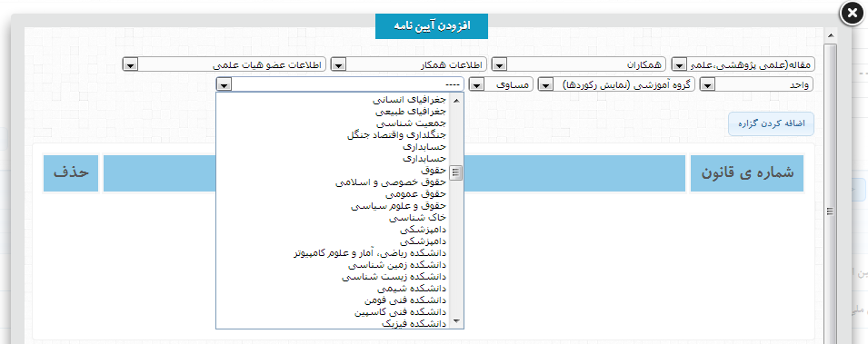Viewport: 868px width, 344px height.
Task: Click the افزودن آیین نامه title label
Action: point(432,26)
